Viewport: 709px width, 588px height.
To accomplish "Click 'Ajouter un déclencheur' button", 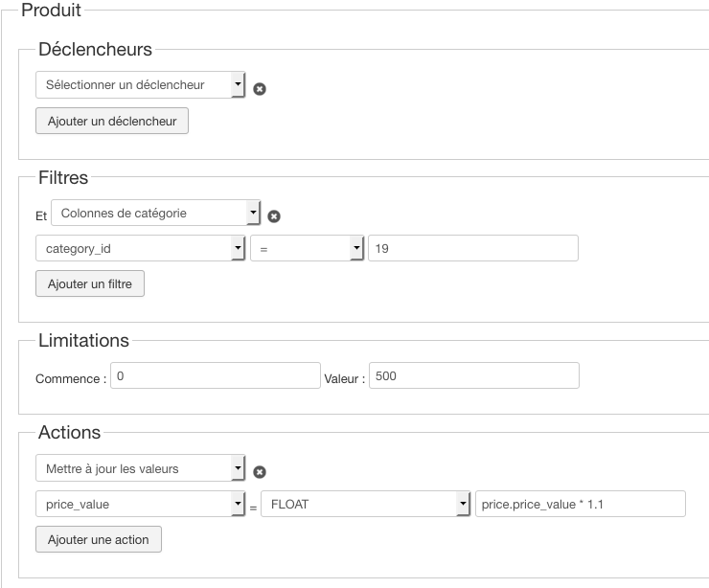I will [112, 121].
